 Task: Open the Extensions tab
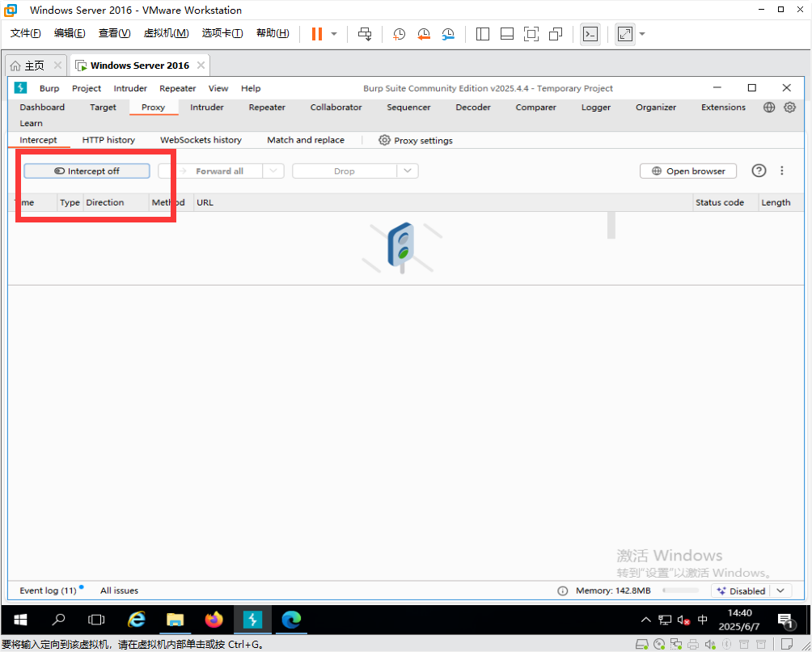click(724, 108)
